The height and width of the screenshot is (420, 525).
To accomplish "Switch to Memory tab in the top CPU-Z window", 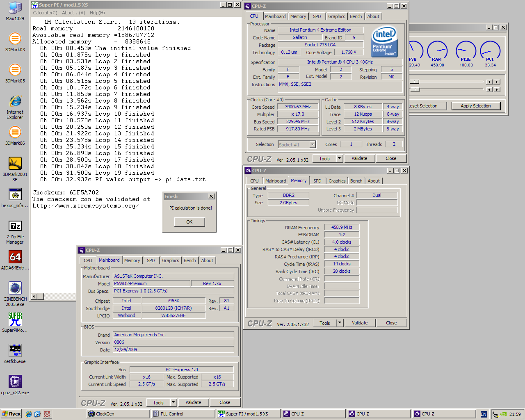I will point(298,16).
